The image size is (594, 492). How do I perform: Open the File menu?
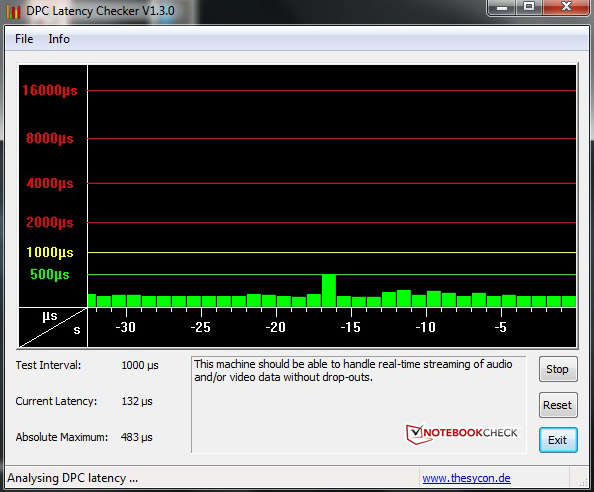[x=24, y=39]
